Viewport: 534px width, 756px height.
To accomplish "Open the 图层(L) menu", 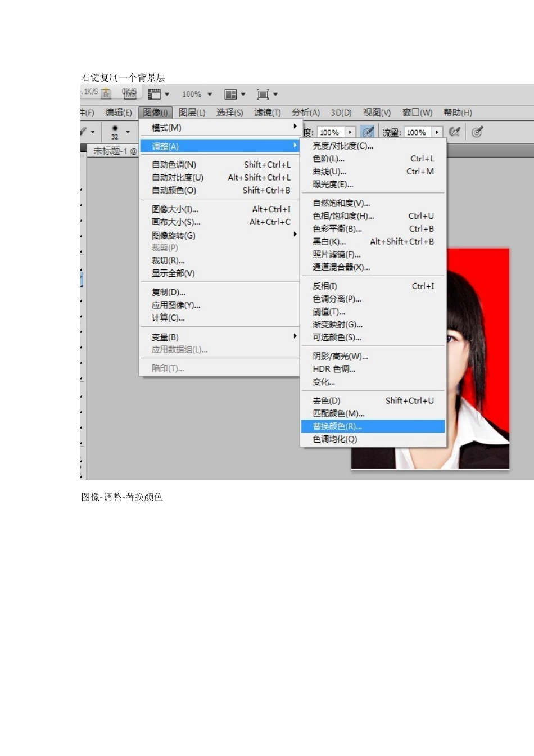I will 192,112.
